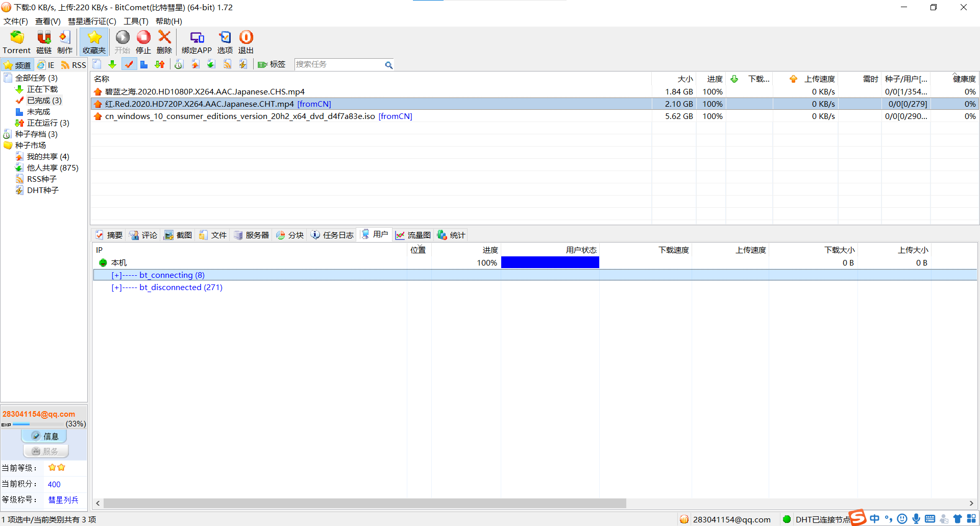Click the 退出 exit icon
The height and width of the screenshot is (526, 980).
(246, 42)
